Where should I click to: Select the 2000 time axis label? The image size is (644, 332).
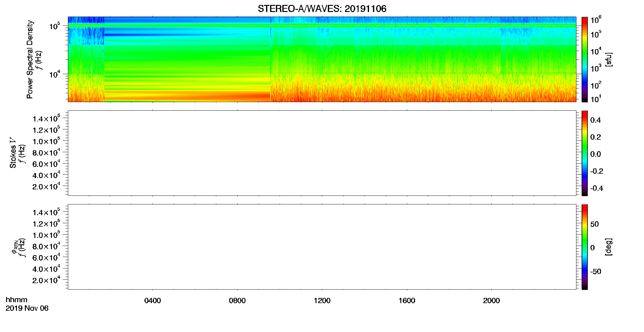[x=491, y=301]
